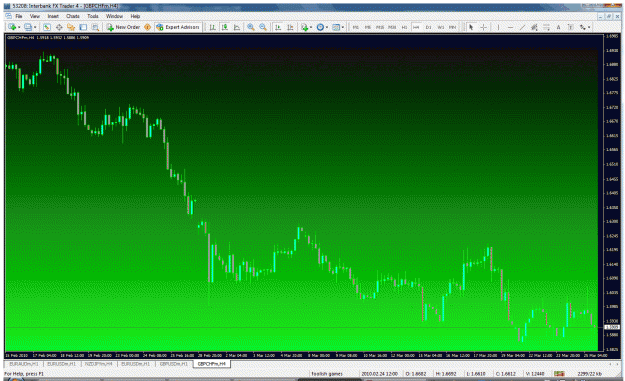This screenshot has height=381, width=625.
Task: Select the Text Label tool
Action: (570, 27)
